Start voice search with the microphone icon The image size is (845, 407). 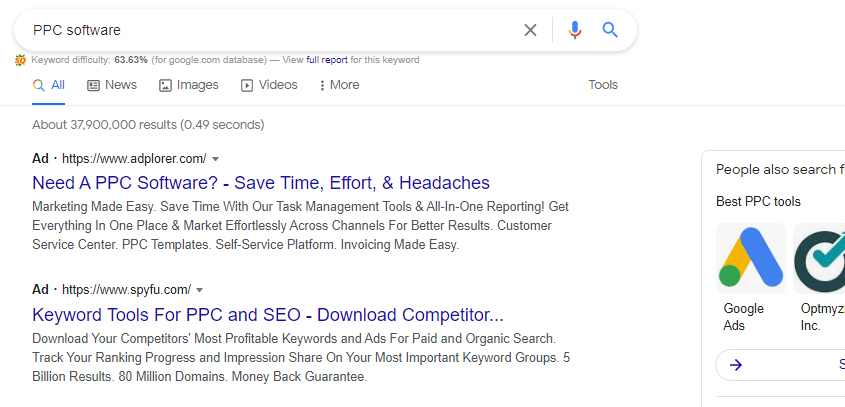[575, 30]
